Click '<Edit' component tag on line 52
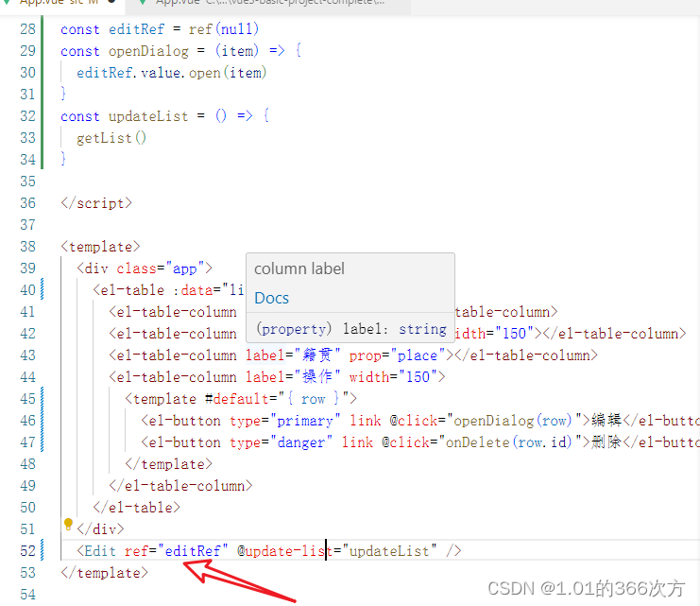The height and width of the screenshot is (606, 700). tap(96, 551)
